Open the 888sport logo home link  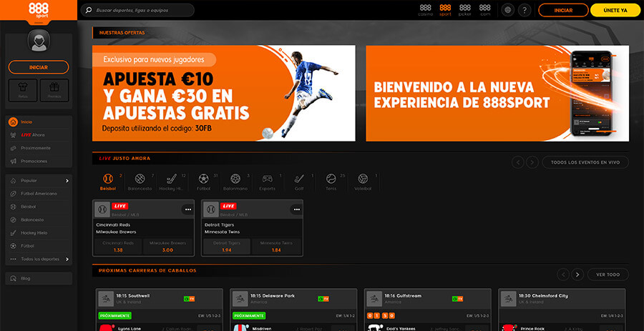click(39, 10)
